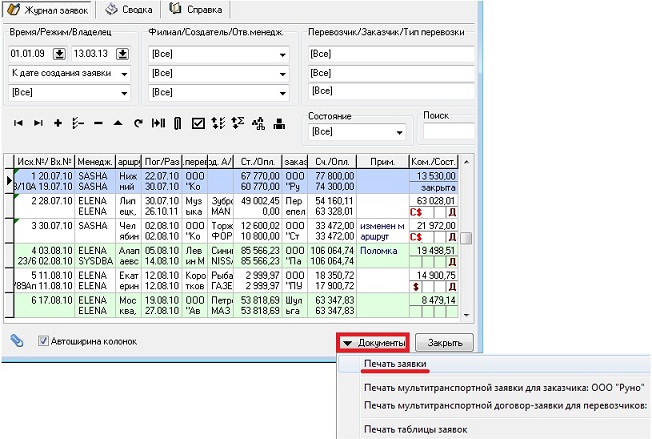The width and height of the screenshot is (652, 439).
Task: Select Печать мультитранспортной заявки для заказчика
Action: 504,387
